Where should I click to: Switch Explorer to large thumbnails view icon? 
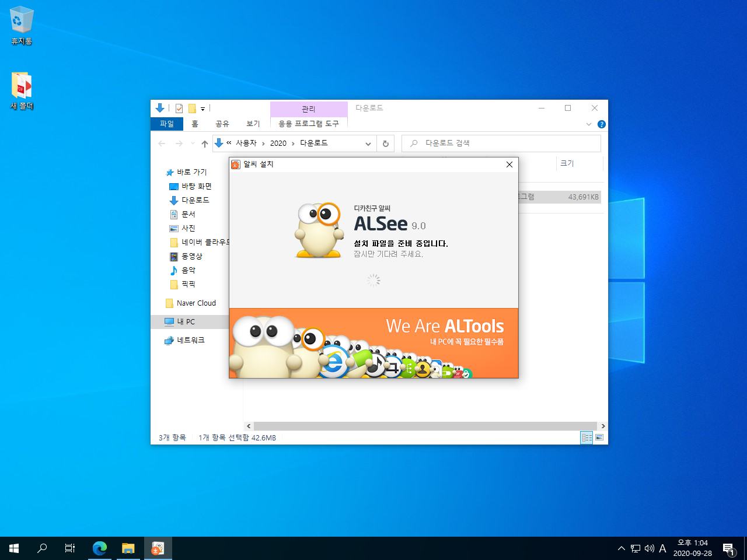(x=599, y=437)
